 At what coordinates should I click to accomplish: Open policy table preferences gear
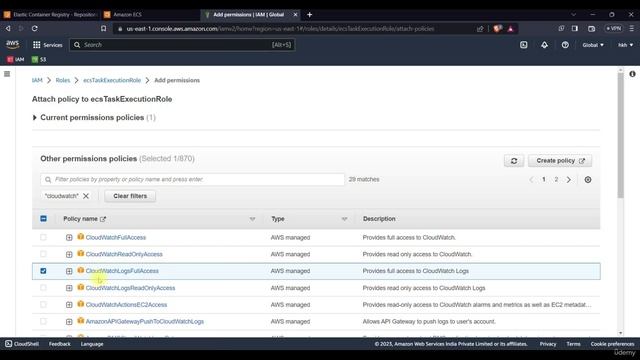point(588,180)
